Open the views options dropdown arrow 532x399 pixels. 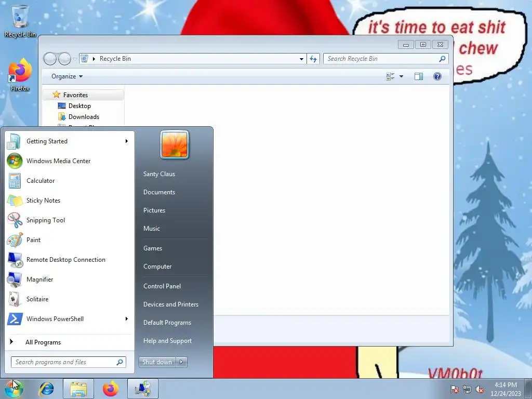[402, 76]
